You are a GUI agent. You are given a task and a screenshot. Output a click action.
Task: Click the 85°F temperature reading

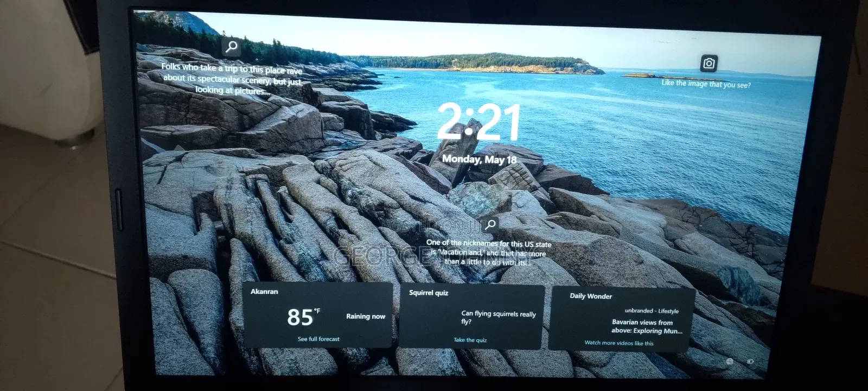303,317
